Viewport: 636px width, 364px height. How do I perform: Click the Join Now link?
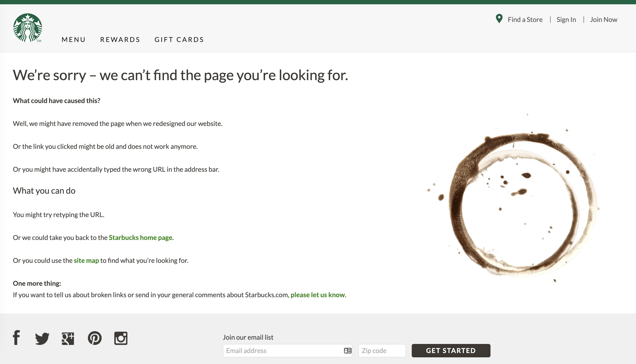click(604, 20)
